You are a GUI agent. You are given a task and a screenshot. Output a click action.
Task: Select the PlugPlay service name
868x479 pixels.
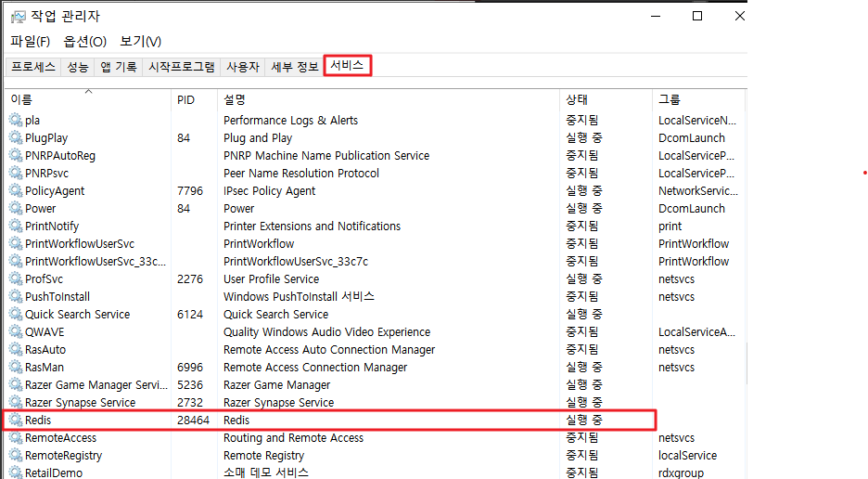click(x=46, y=138)
